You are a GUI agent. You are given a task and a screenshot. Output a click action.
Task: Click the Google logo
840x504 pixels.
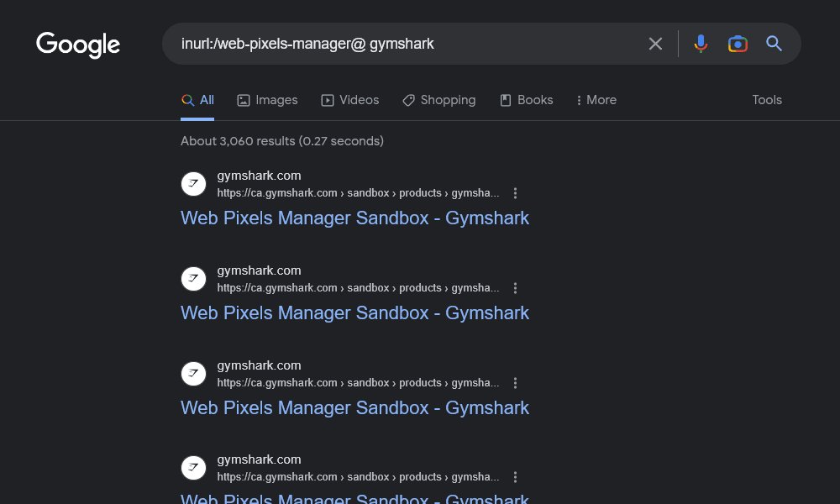point(78,45)
